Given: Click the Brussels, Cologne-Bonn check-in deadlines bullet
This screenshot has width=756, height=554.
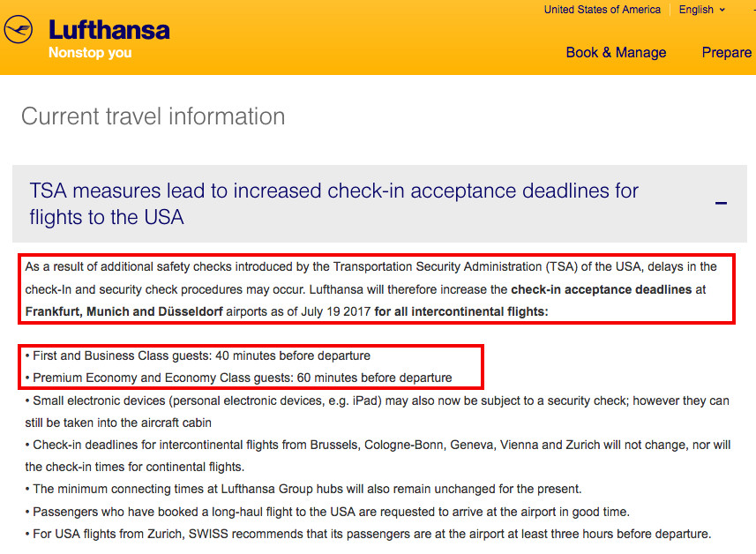Looking at the screenshot, I should (x=378, y=456).
